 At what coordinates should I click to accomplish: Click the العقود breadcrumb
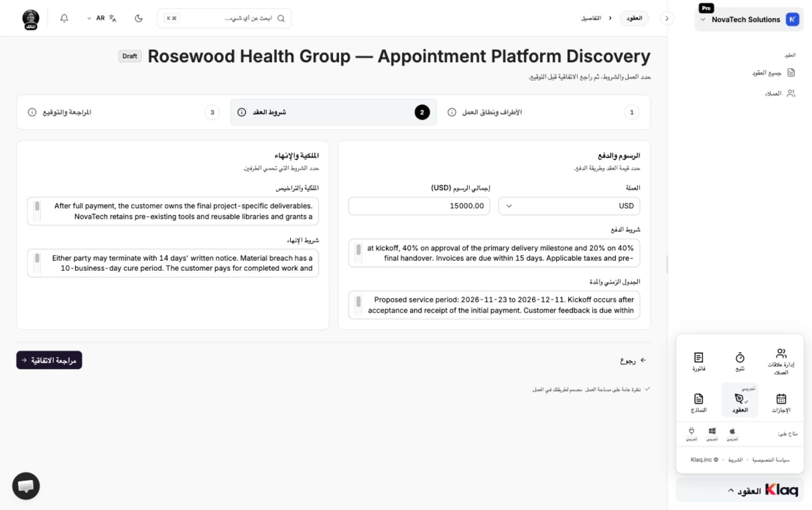[634, 18]
